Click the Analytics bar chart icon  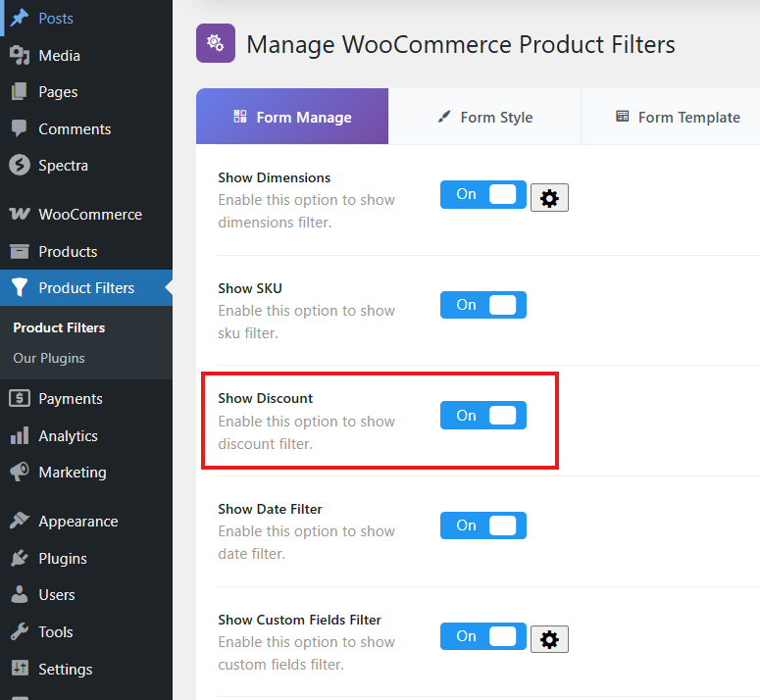(x=20, y=435)
